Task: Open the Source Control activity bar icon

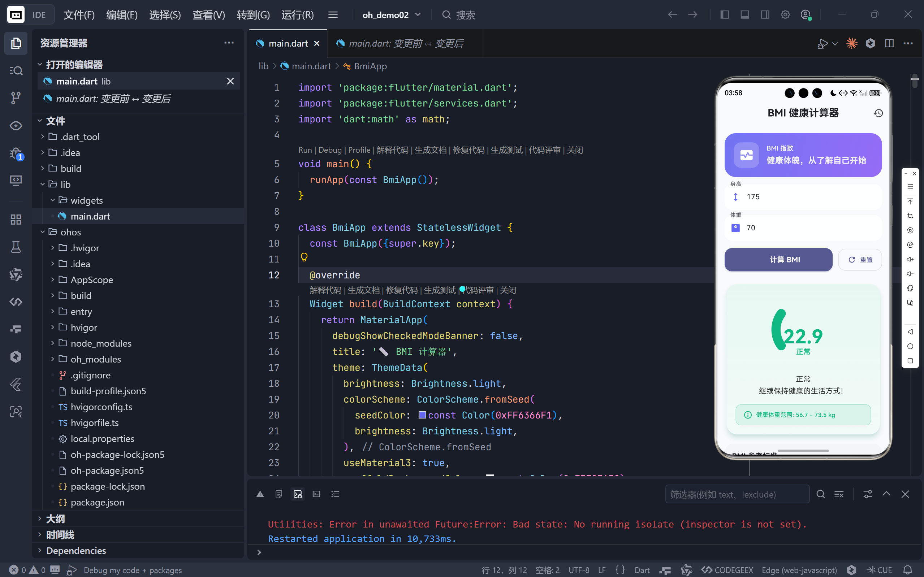Action: (x=16, y=98)
